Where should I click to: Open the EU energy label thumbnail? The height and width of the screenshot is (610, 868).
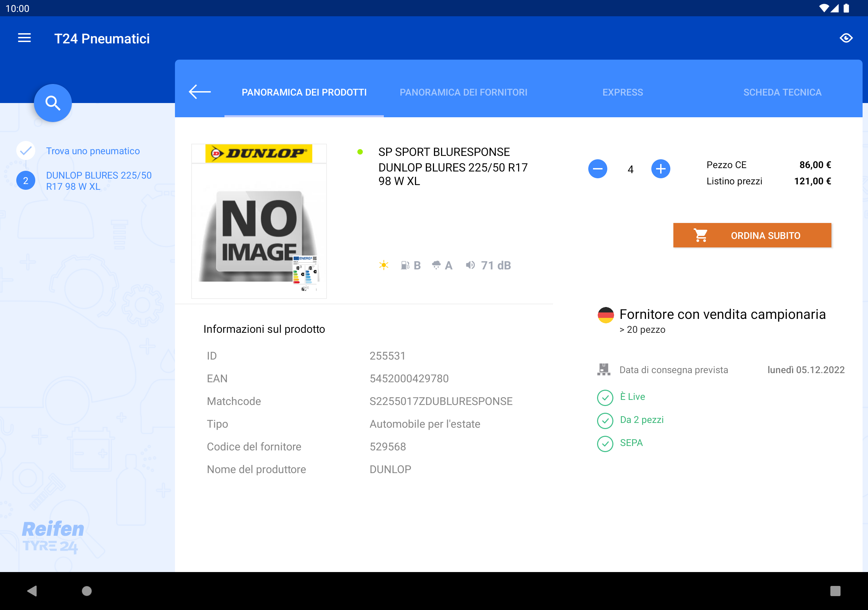pos(305,273)
